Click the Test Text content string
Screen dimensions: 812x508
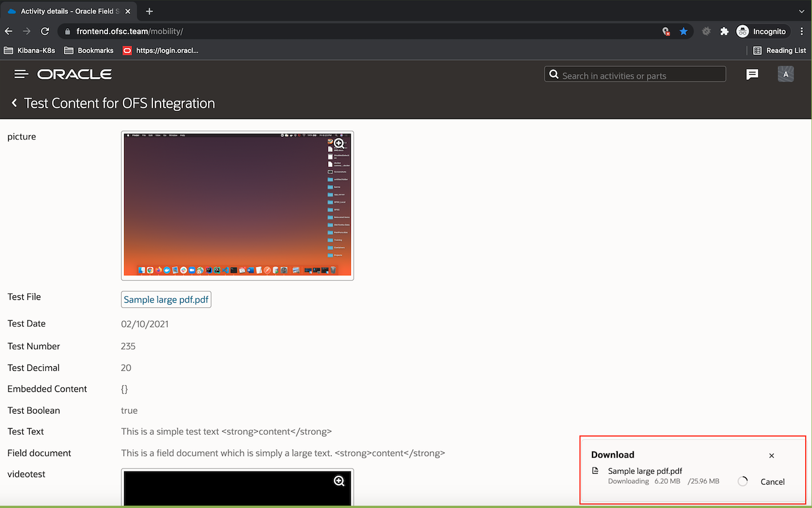[x=226, y=431]
